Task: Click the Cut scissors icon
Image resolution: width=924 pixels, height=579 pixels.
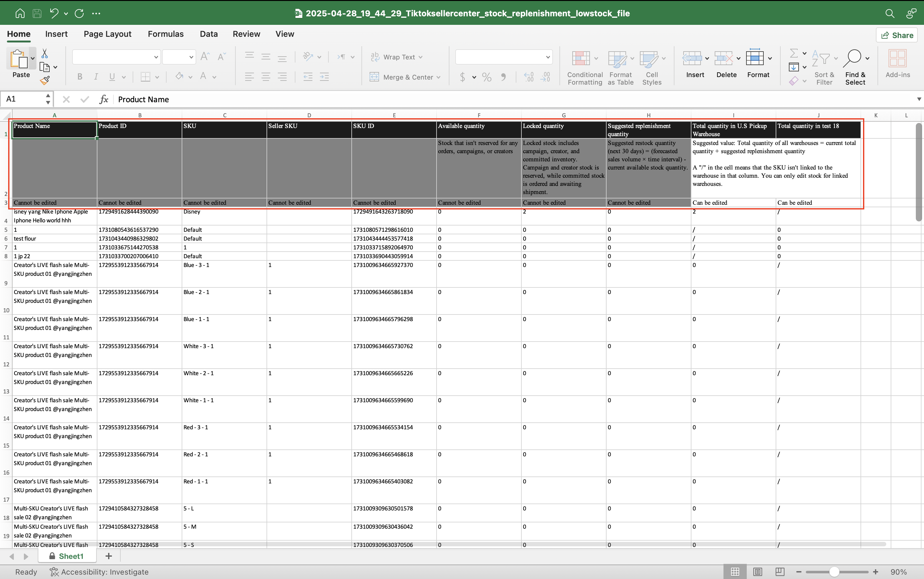Action: click(45, 53)
